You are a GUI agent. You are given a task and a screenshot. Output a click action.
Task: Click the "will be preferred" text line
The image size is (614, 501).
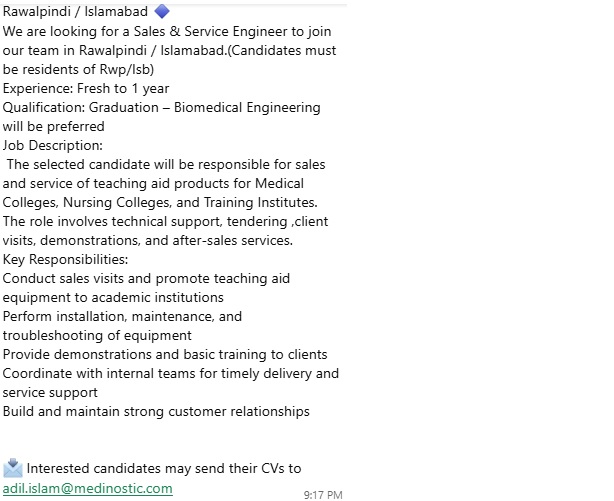click(53, 126)
